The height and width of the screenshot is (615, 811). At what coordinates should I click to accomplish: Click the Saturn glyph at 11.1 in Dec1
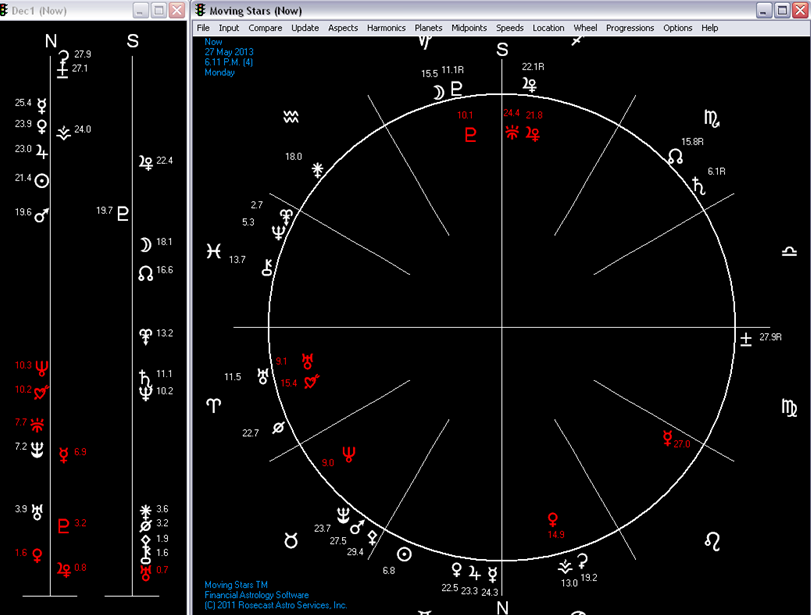(144, 377)
